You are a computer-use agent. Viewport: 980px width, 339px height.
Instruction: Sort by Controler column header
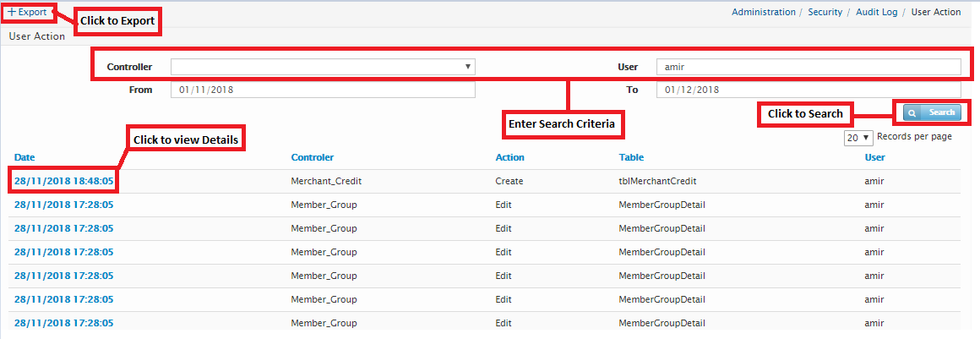[312, 157]
